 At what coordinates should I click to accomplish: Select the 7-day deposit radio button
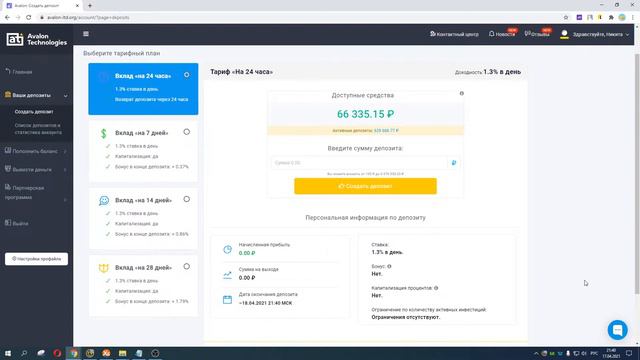(x=187, y=132)
